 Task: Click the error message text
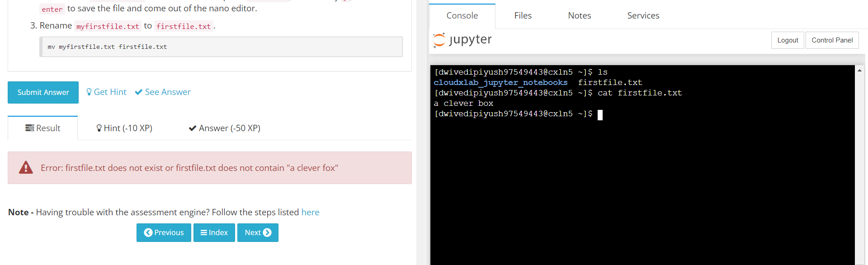[x=189, y=168]
